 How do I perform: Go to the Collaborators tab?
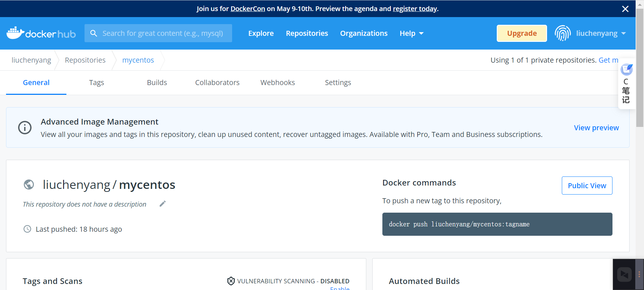click(x=217, y=83)
